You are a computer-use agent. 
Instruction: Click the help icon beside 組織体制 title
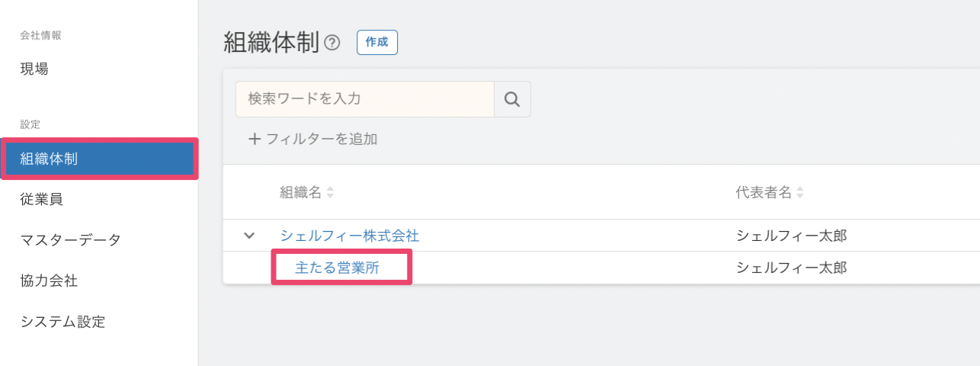coord(331,43)
